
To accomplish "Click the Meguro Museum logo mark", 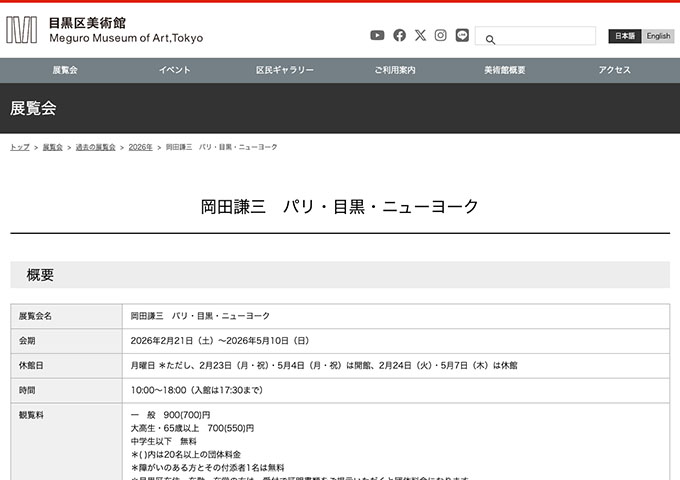I will coord(21,30).
